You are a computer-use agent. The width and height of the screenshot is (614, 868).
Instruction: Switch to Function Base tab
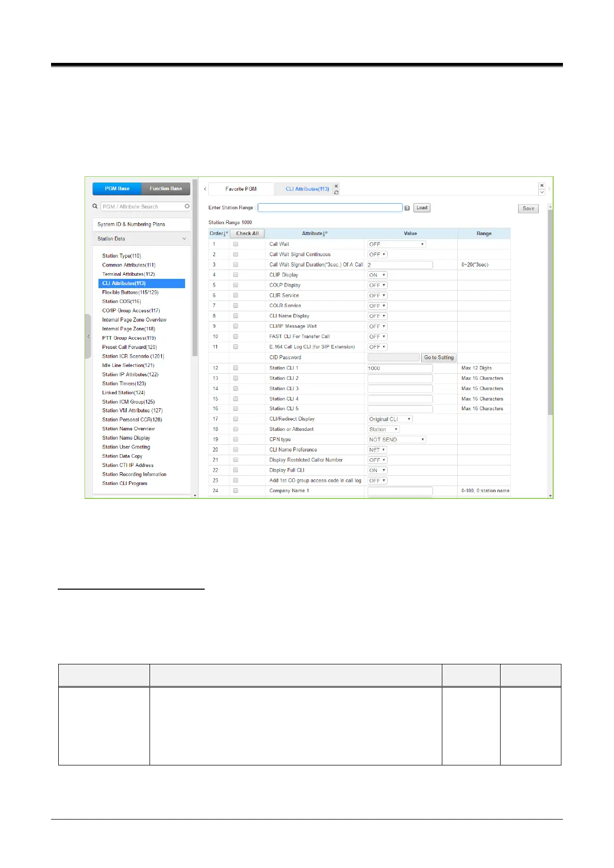166,189
